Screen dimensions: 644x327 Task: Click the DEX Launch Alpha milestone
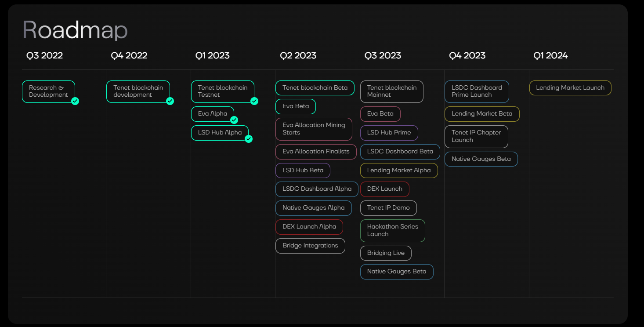[309, 227]
